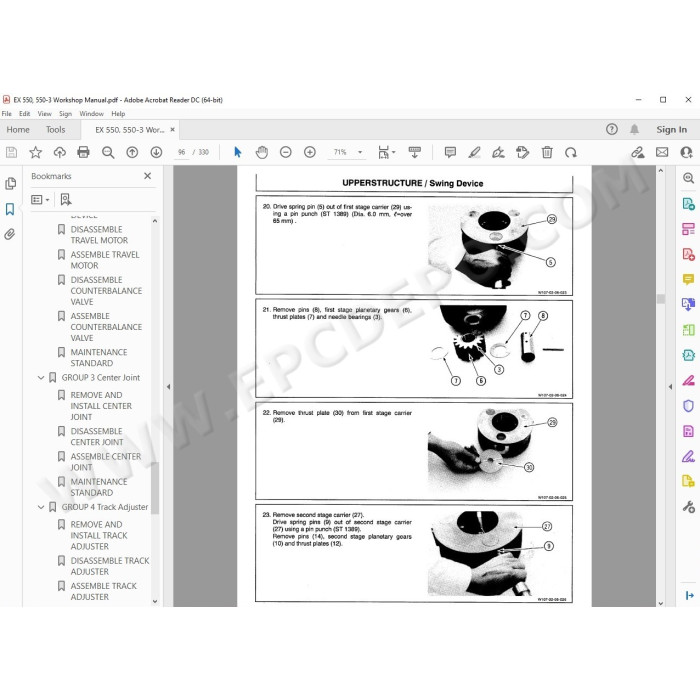Image resolution: width=700 pixels, height=700 pixels.
Task: Zoom out with the minus circle button
Action: point(286,152)
